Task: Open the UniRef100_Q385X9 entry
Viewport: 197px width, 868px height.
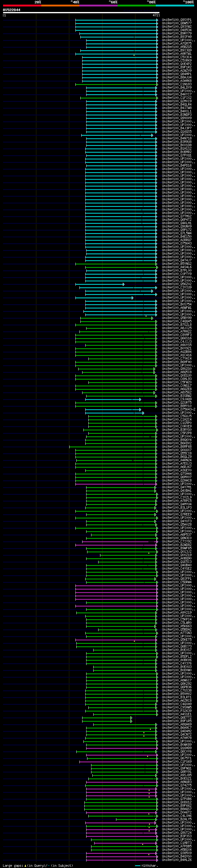Action: [x=176, y=853]
